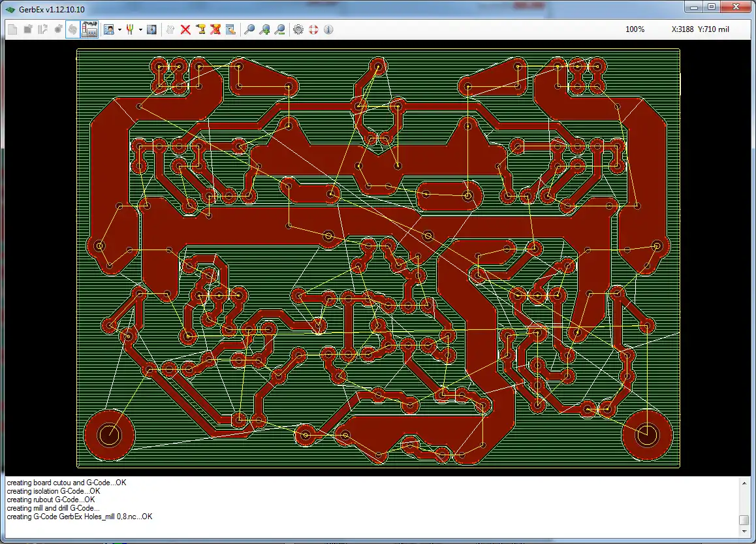Click log line 'GerbEx Holes_mill 0,8.nc...OK'
This screenshot has height=544, width=756.
(106, 517)
